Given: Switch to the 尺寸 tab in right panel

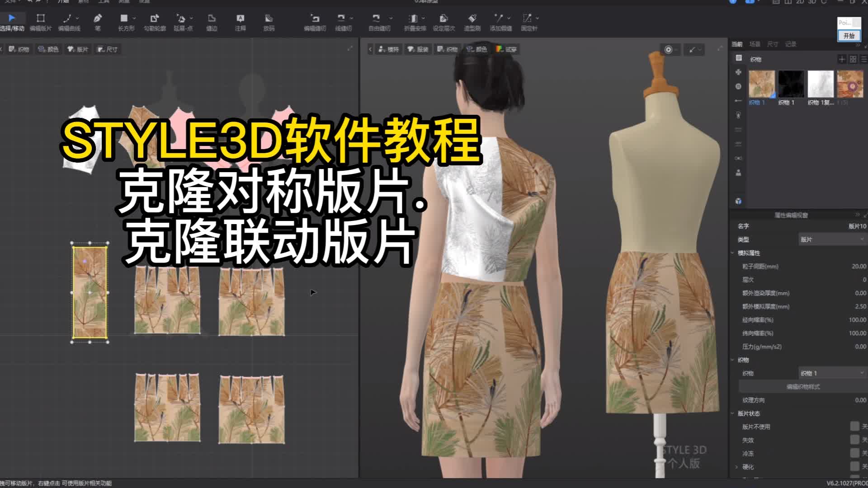Looking at the screenshot, I should (773, 44).
